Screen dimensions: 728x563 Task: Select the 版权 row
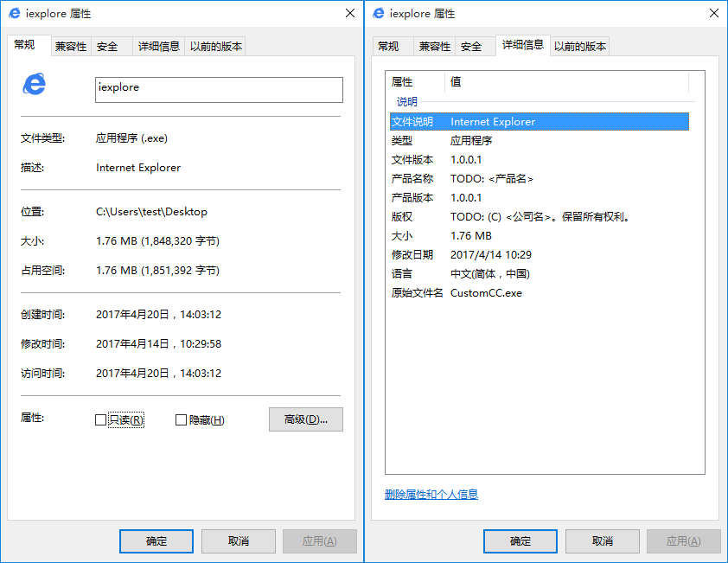539,217
